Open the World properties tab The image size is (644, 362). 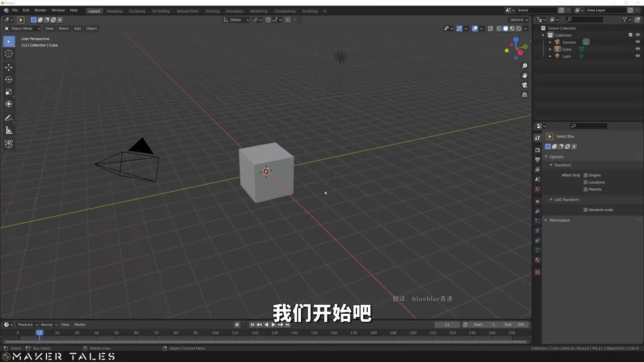(537, 189)
